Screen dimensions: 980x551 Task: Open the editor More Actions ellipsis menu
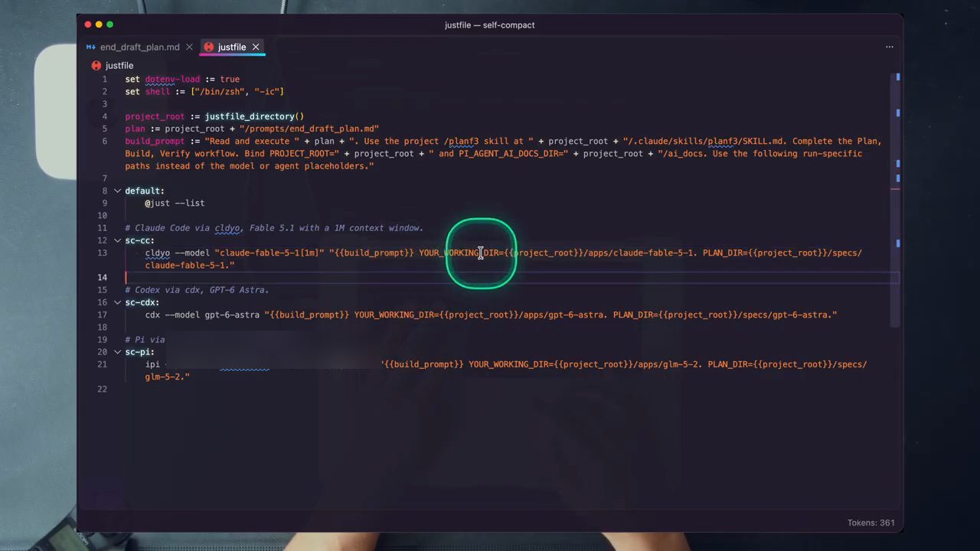(x=889, y=47)
